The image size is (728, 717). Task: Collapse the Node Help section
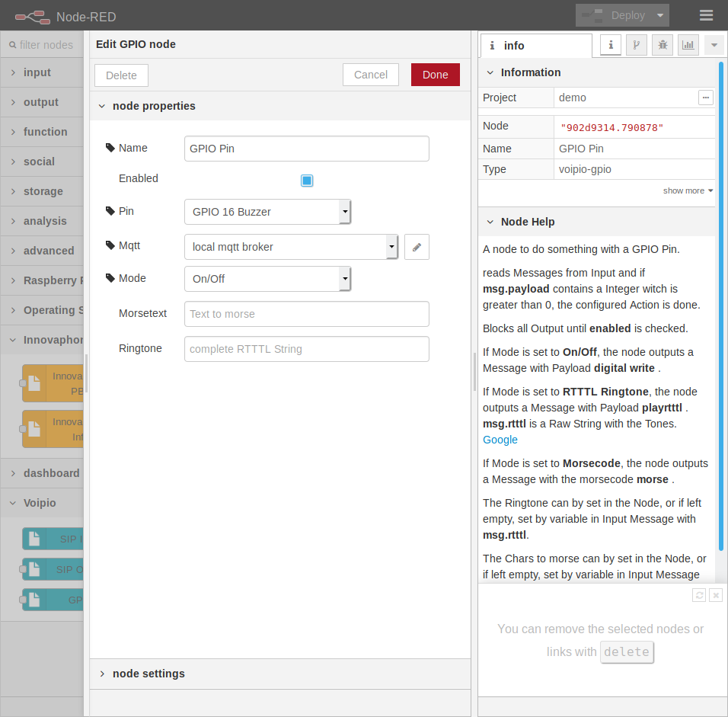[x=527, y=222]
